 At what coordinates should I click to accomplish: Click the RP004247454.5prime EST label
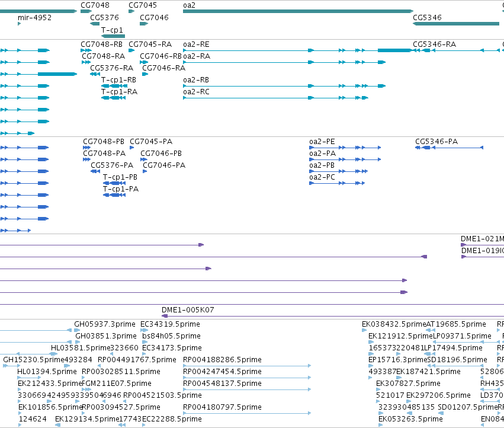222,372
